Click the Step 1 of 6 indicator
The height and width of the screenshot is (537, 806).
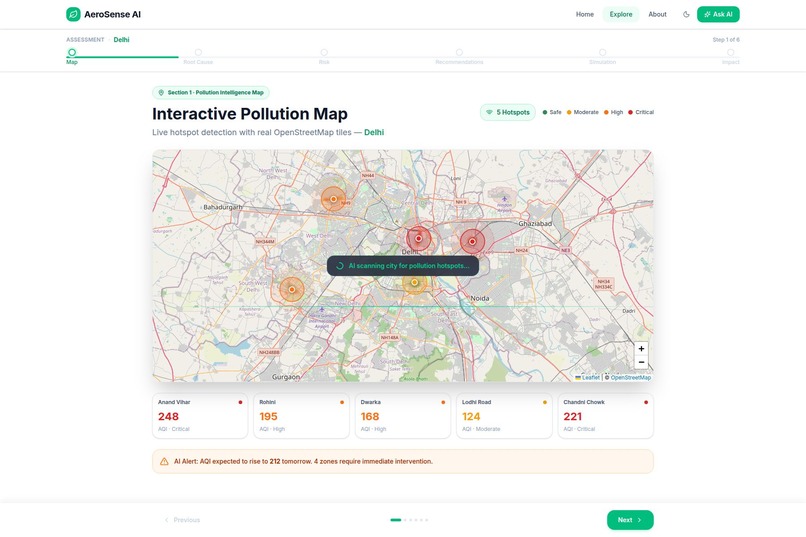pos(726,40)
